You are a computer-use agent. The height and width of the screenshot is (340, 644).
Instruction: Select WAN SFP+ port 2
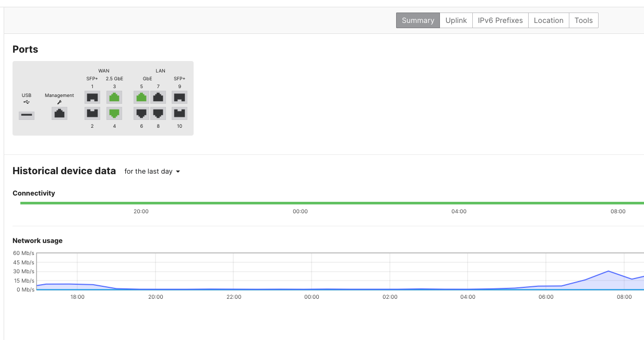point(92,113)
